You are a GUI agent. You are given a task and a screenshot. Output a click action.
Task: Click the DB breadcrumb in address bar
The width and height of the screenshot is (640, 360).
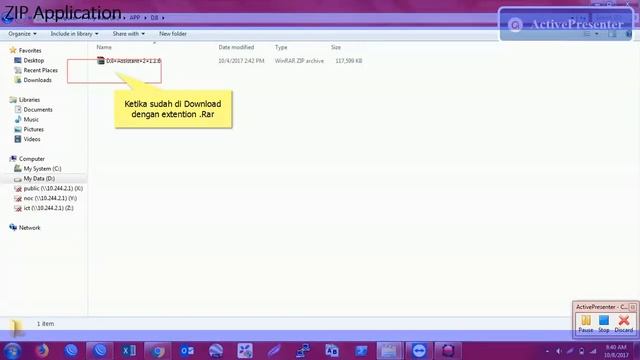pyautogui.click(x=154, y=18)
